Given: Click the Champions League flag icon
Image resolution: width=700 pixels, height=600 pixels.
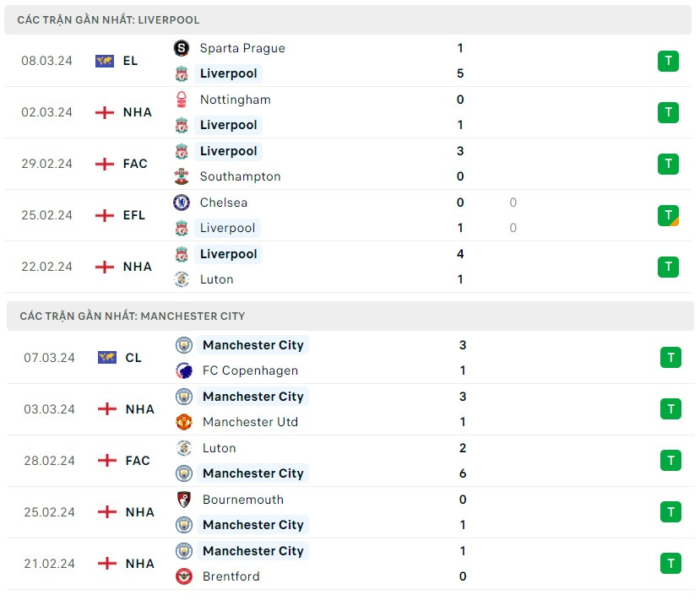Looking at the screenshot, I should (107, 358).
